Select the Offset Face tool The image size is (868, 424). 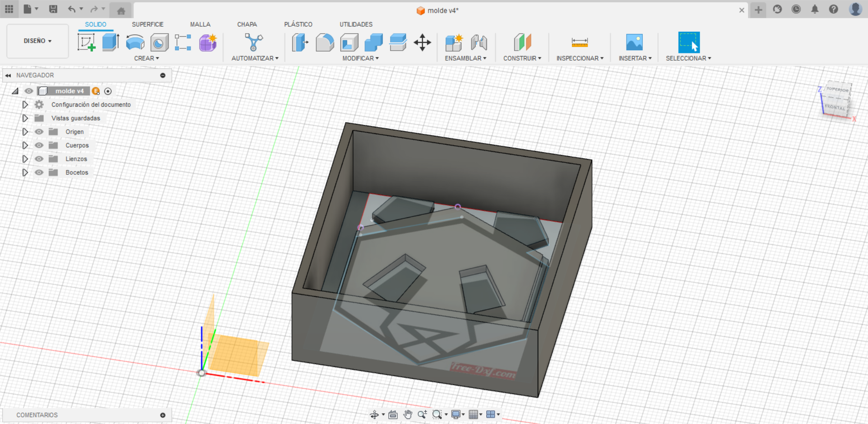coord(398,43)
